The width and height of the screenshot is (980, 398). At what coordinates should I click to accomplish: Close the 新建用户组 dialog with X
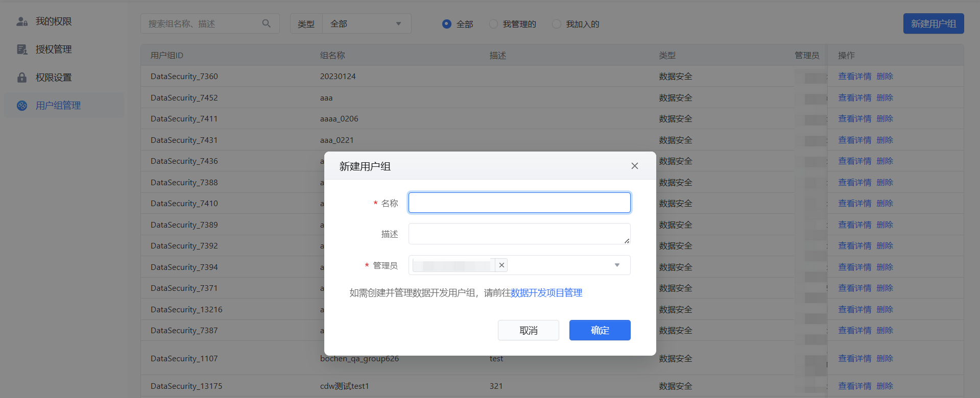coord(634,166)
